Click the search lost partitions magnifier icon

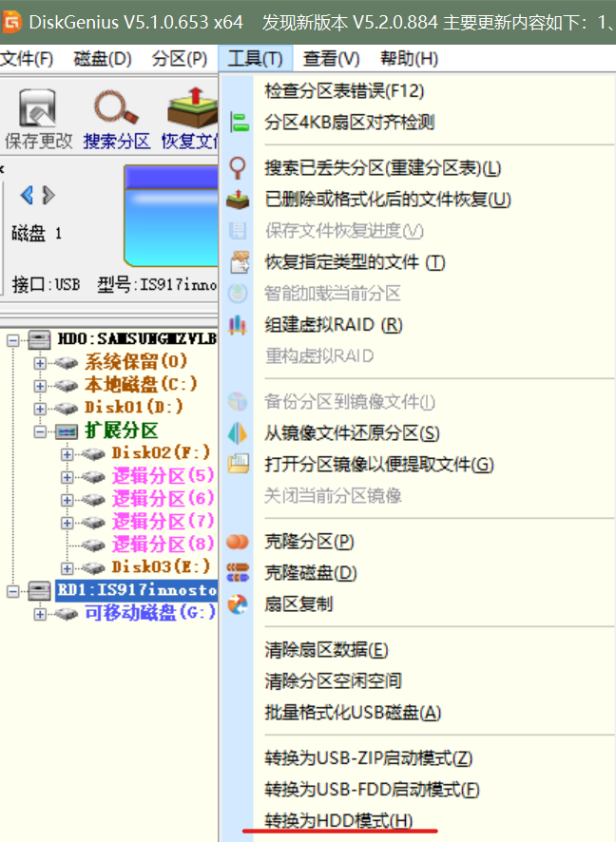238,168
